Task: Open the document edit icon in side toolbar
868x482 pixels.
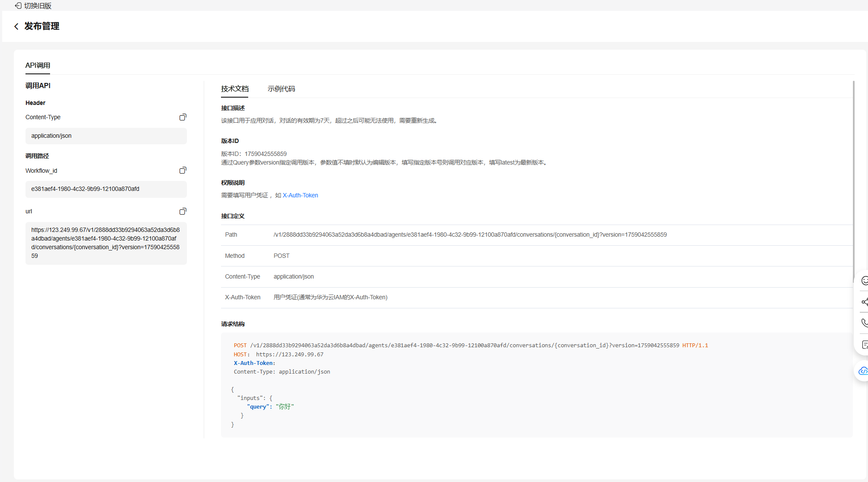Action: (864, 344)
